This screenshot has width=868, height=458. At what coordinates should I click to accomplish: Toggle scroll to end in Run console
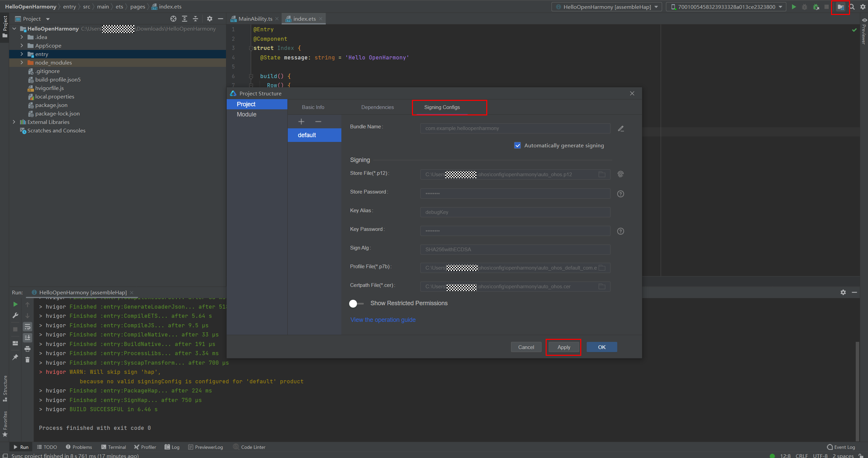[x=27, y=337]
